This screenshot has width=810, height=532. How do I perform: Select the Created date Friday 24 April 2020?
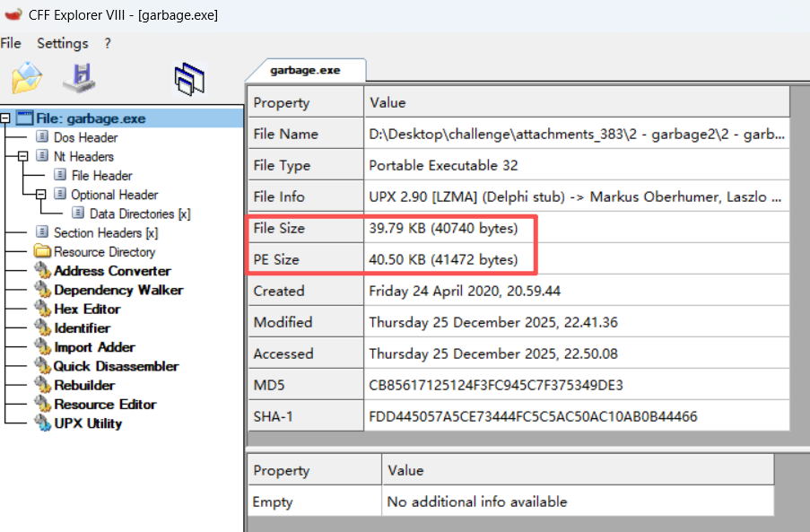pyautogui.click(x=577, y=291)
